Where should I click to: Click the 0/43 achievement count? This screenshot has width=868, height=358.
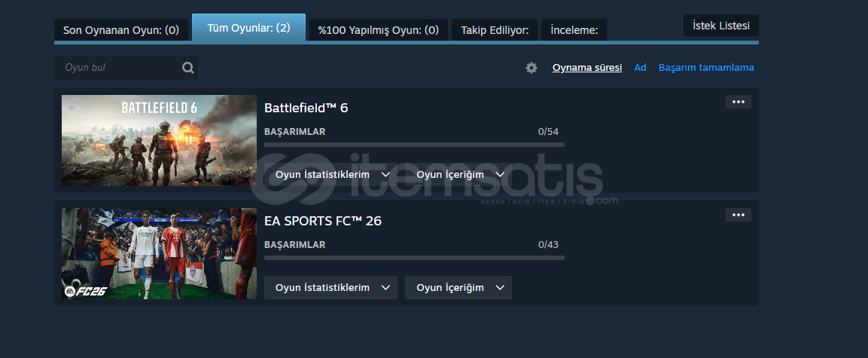(548, 245)
